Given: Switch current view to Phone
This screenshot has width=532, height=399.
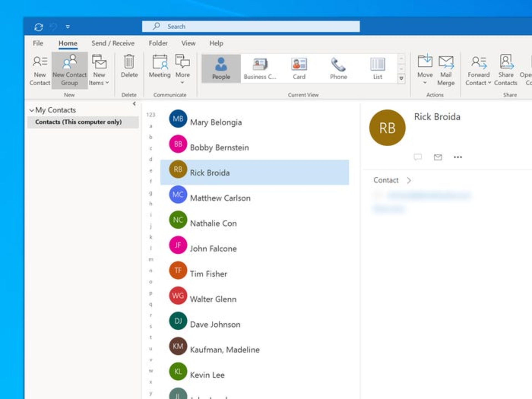Looking at the screenshot, I should tap(338, 69).
